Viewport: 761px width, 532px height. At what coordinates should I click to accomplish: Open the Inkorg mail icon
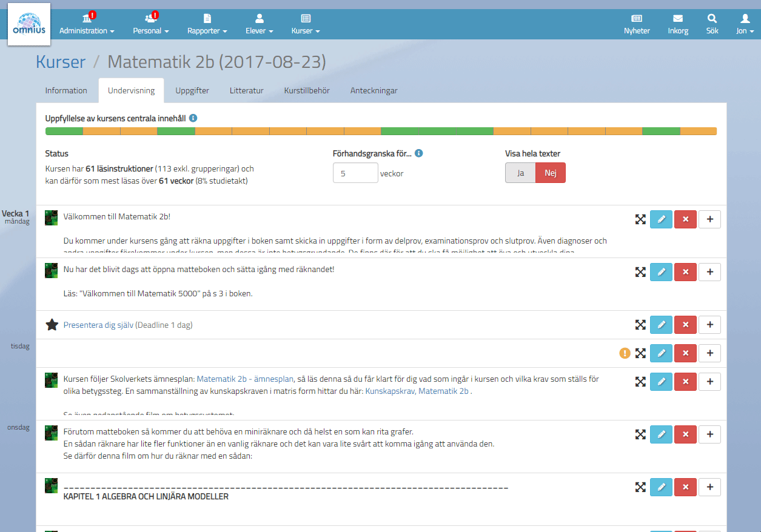click(677, 19)
